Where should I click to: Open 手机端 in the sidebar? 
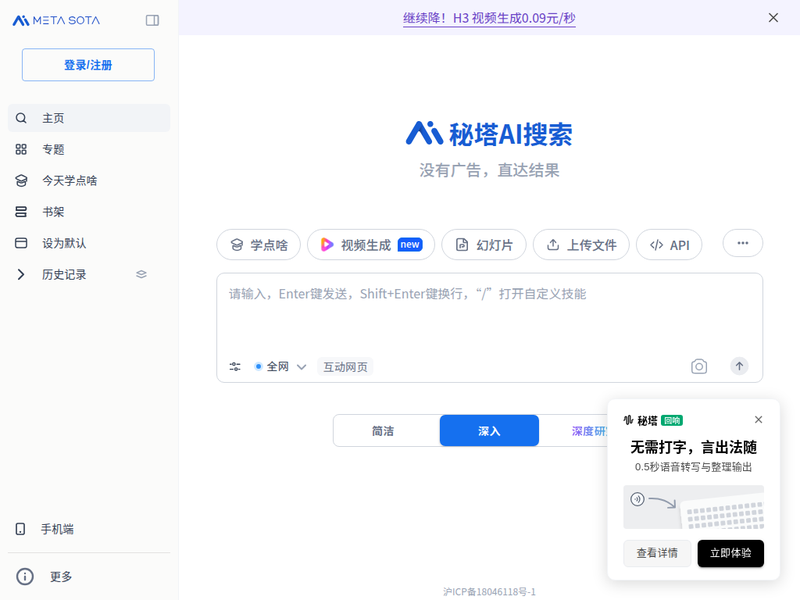(x=89, y=529)
